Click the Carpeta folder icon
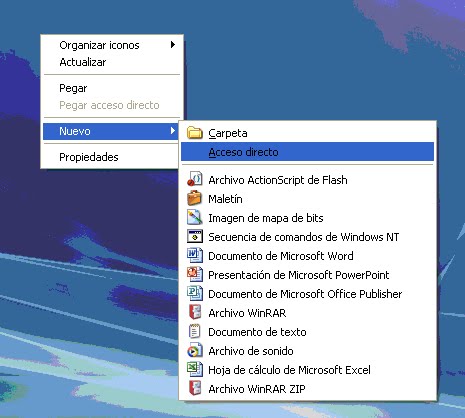Image resolution: width=465 pixels, height=418 pixels. [x=195, y=133]
